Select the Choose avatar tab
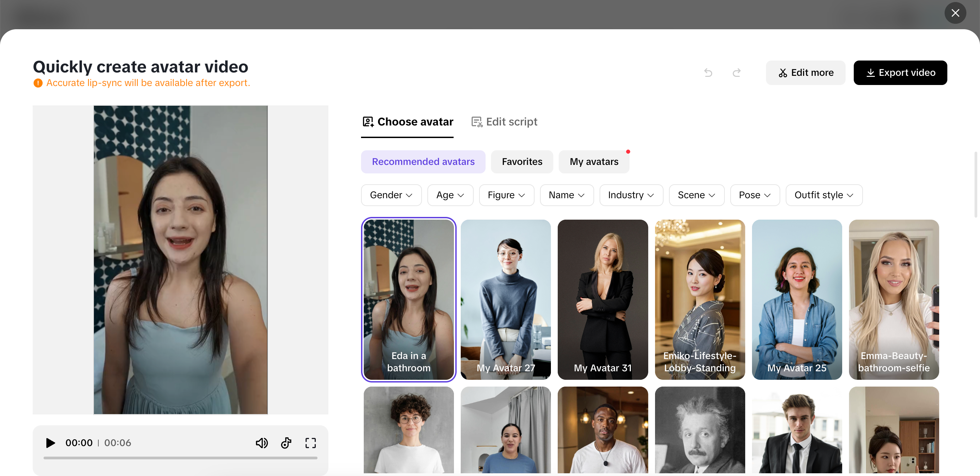 pyautogui.click(x=407, y=122)
